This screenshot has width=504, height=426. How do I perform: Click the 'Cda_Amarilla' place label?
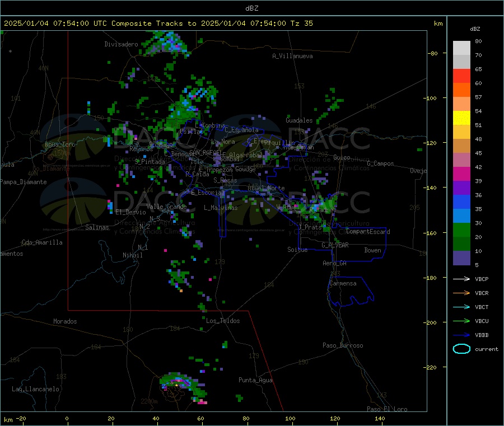pos(42,242)
